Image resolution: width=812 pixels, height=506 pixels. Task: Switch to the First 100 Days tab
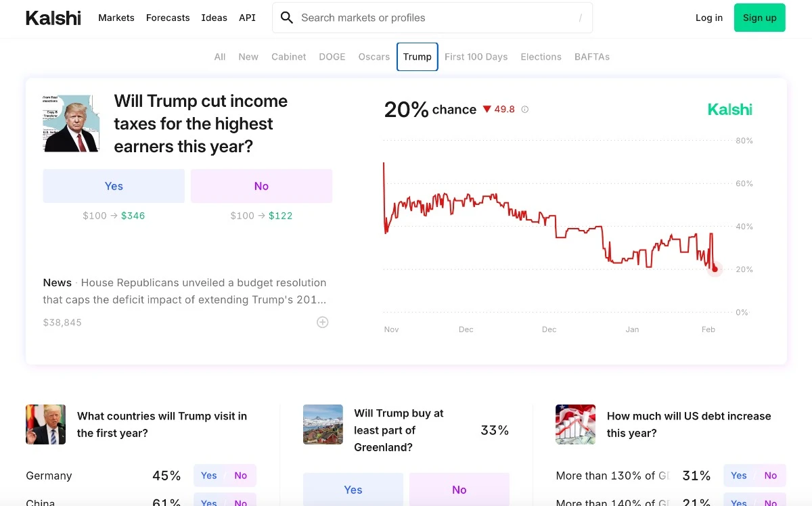click(x=476, y=57)
